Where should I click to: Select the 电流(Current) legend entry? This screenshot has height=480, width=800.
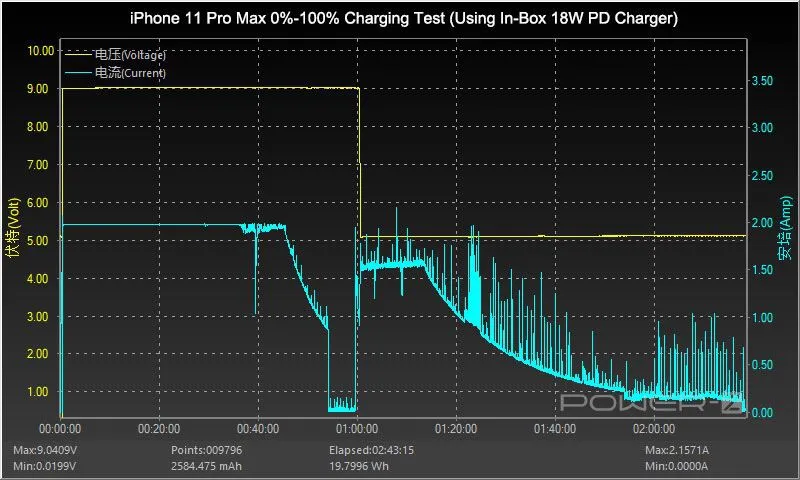tap(130, 73)
